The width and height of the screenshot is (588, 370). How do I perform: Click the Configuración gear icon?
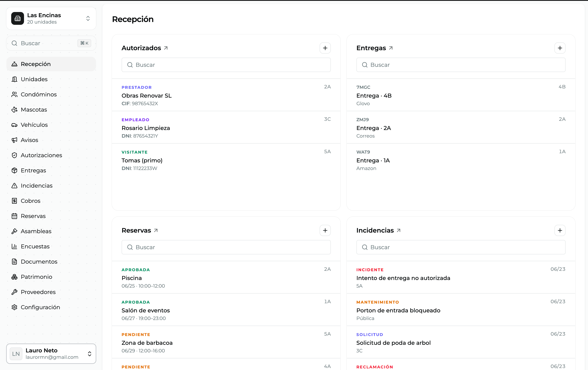pyautogui.click(x=14, y=307)
